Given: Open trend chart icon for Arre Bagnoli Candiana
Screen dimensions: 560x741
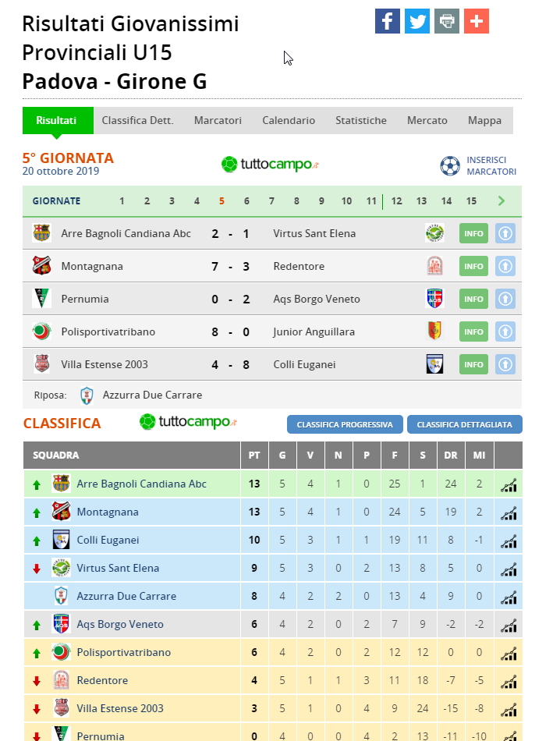Looking at the screenshot, I should tap(509, 484).
